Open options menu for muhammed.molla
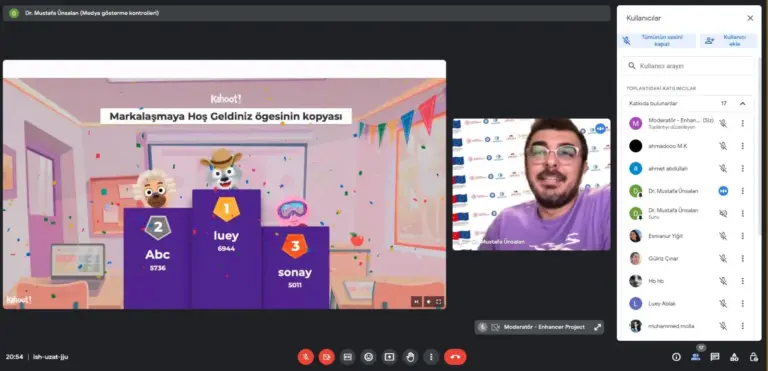The width and height of the screenshot is (768, 371). 743,326
